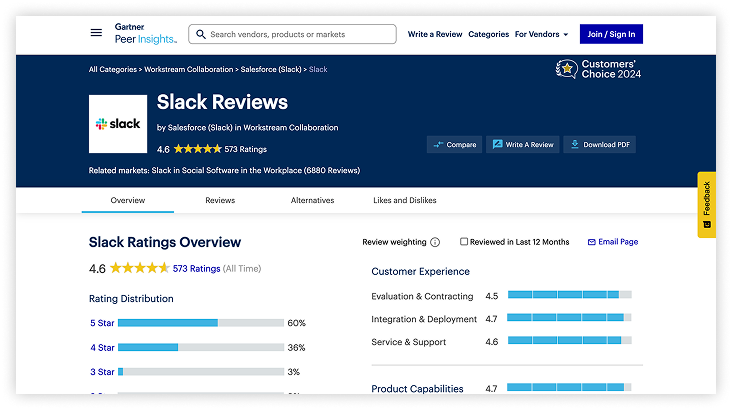
Task: Click the Join / Sign In button
Action: (x=611, y=34)
